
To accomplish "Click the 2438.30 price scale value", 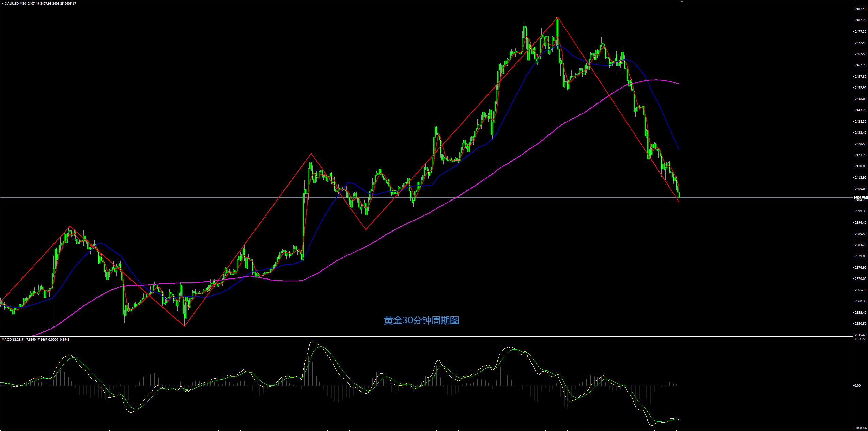I will [x=861, y=122].
